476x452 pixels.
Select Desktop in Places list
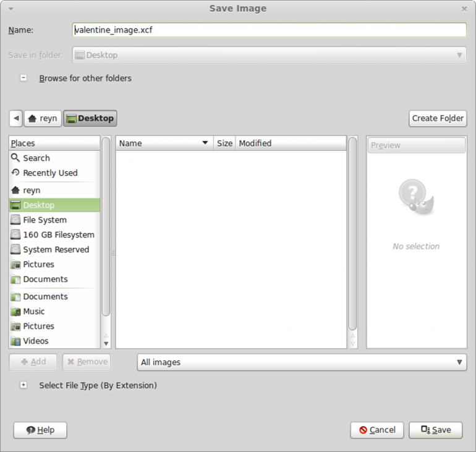[54, 205]
